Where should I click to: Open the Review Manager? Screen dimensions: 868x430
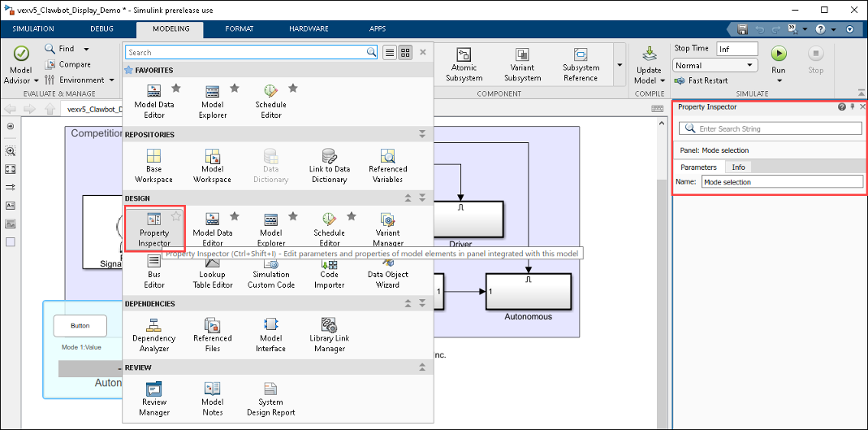click(154, 398)
